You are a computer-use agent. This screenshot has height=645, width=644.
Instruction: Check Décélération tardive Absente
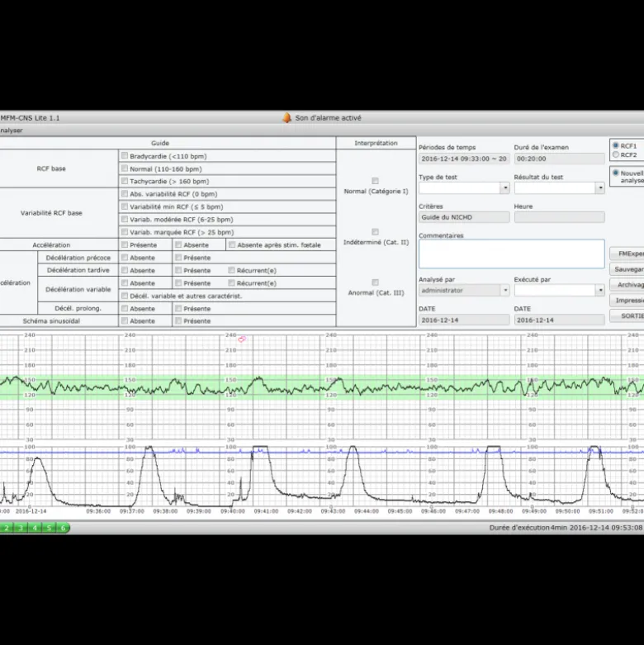coord(125,270)
